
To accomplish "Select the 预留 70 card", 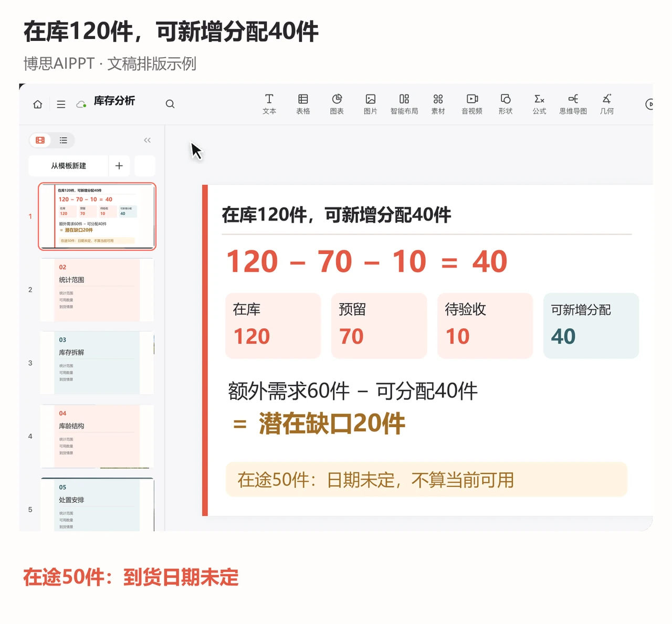I will (x=379, y=326).
